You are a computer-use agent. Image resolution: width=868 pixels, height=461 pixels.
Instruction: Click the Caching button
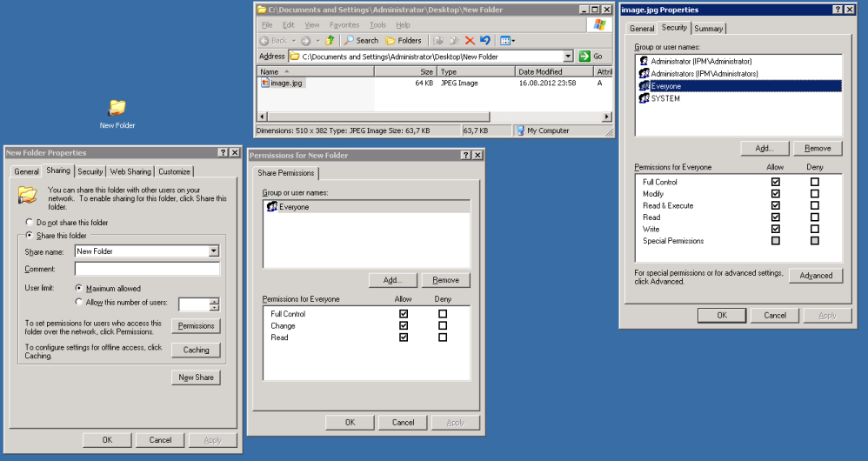[x=196, y=351]
